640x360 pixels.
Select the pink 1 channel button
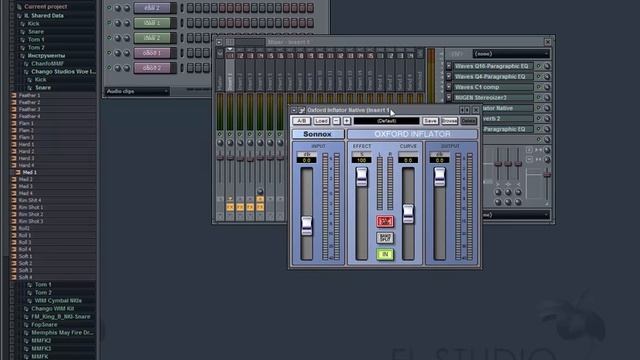coord(152,53)
